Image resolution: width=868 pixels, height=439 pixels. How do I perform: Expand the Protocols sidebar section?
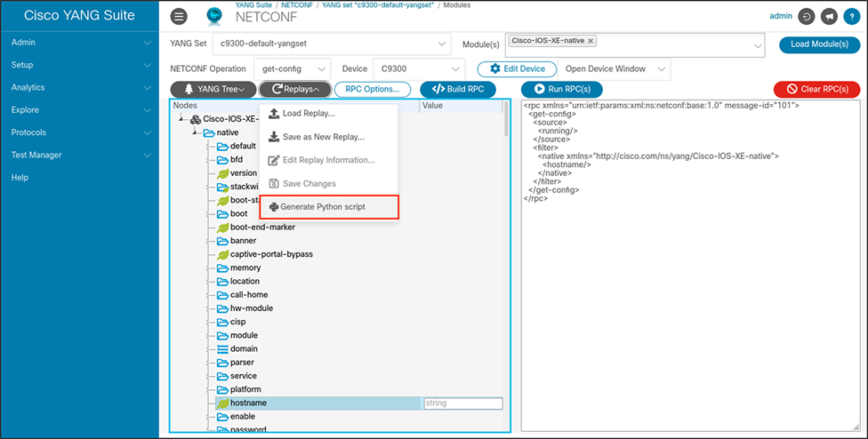pyautogui.click(x=80, y=132)
